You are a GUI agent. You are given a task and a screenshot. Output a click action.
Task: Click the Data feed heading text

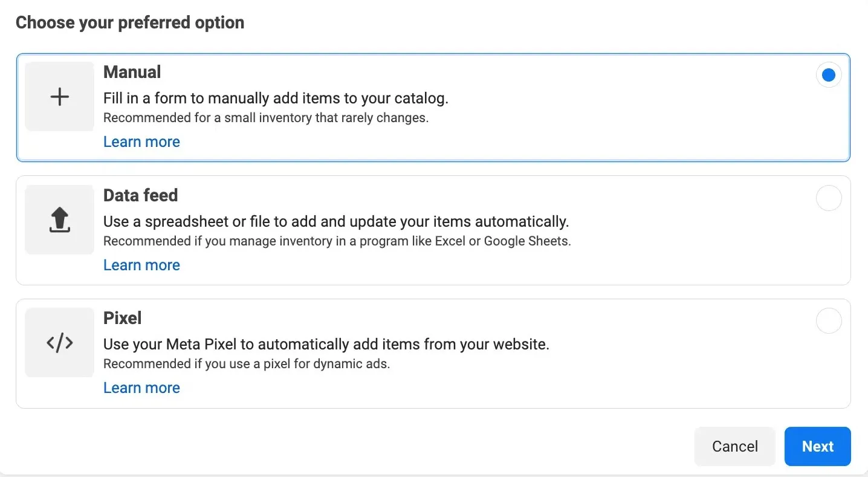point(141,195)
